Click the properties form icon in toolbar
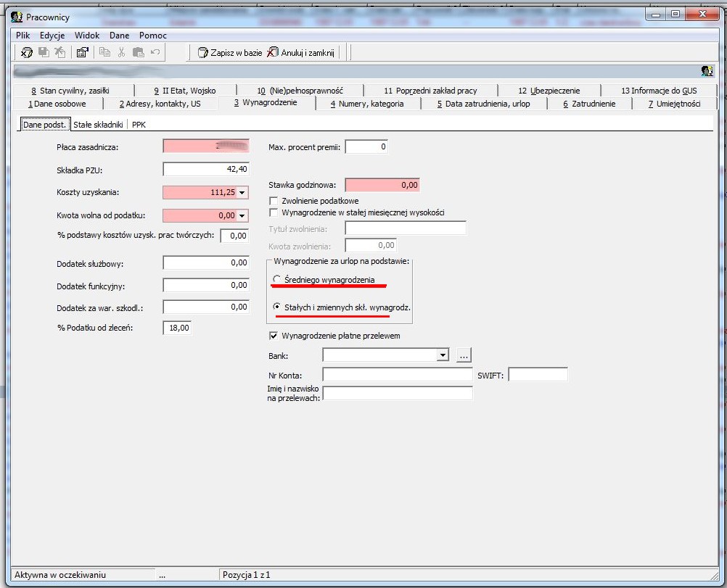The height and width of the screenshot is (588, 727). (x=83, y=52)
